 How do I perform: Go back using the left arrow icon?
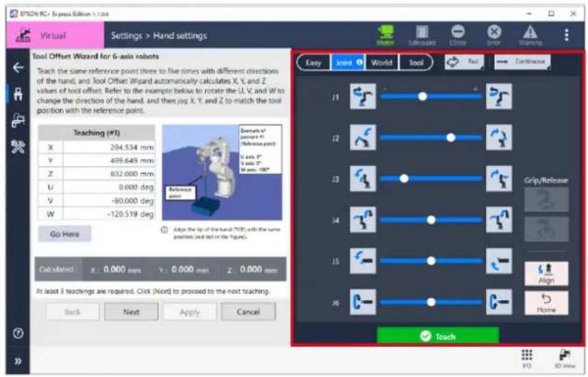(18, 68)
